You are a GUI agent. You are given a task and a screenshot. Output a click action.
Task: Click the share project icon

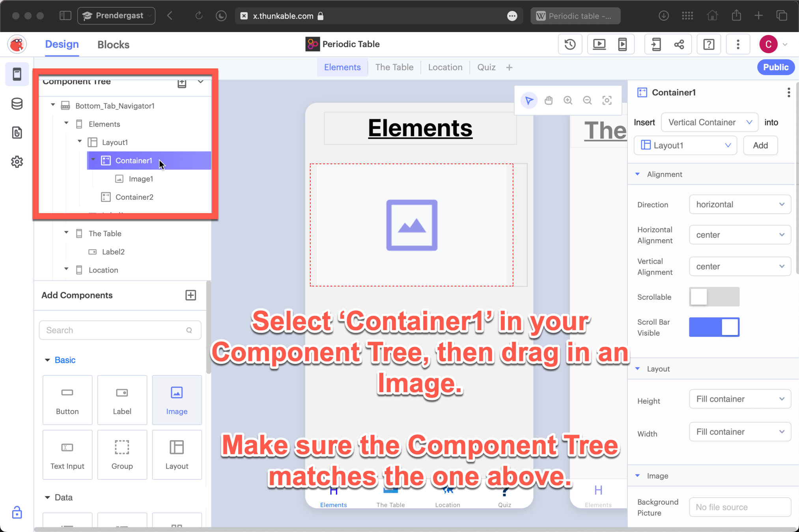(679, 44)
